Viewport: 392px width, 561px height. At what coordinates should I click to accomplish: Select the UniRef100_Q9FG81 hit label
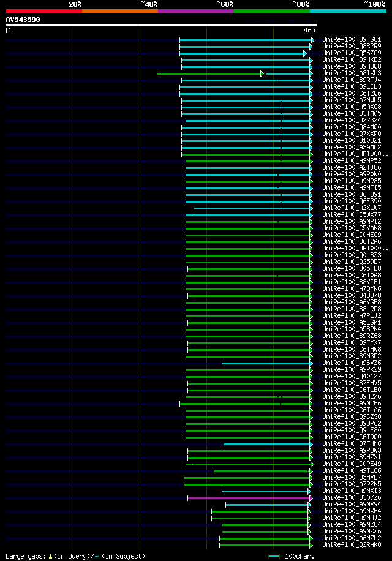click(x=352, y=39)
